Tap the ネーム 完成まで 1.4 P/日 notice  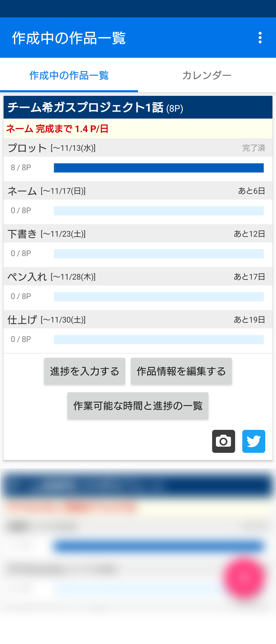click(138, 129)
